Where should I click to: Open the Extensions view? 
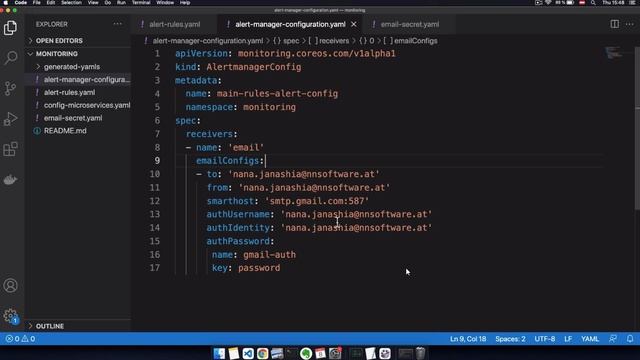click(x=11, y=149)
